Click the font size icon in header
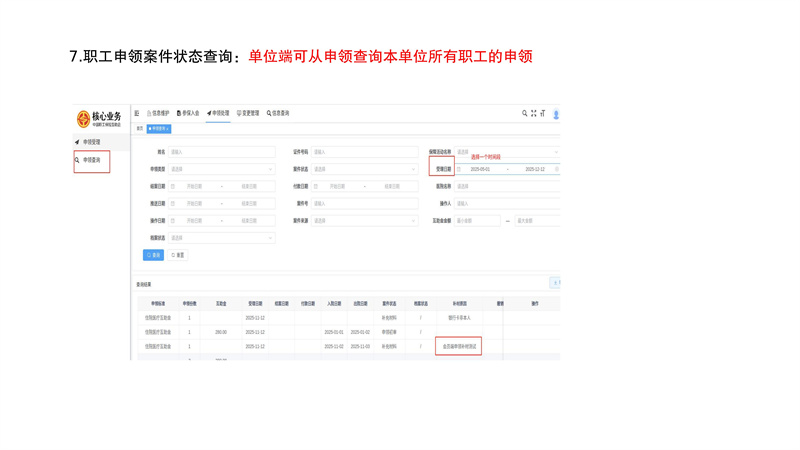 543,114
